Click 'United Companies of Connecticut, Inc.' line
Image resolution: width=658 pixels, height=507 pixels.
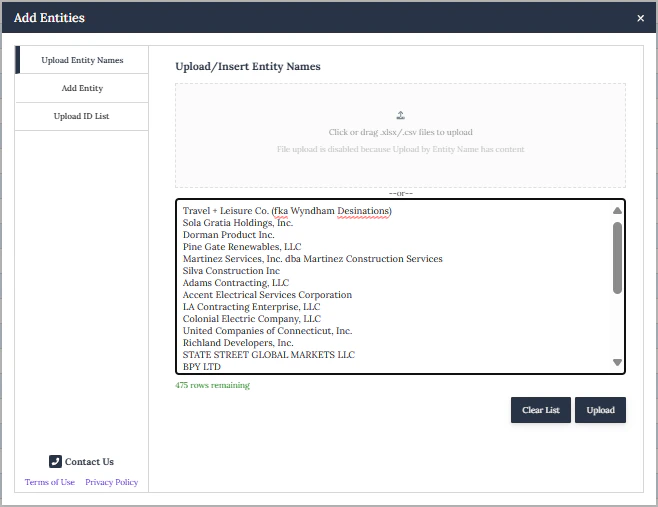[x=267, y=331]
